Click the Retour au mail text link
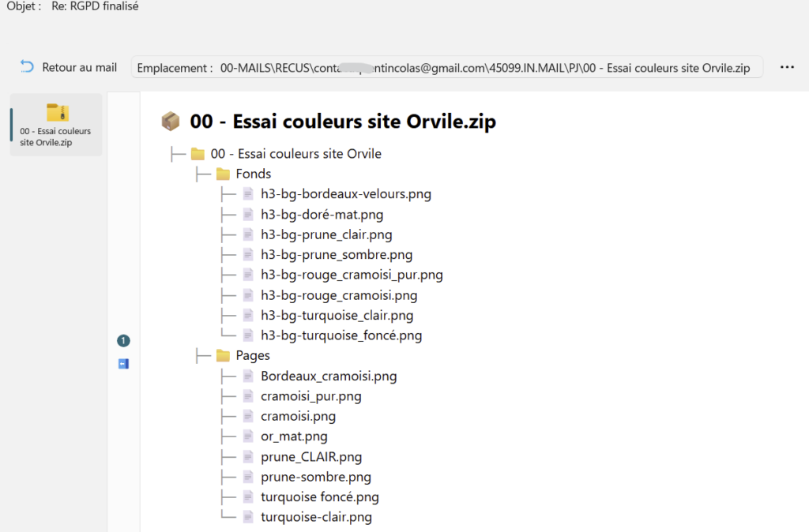 79,67
